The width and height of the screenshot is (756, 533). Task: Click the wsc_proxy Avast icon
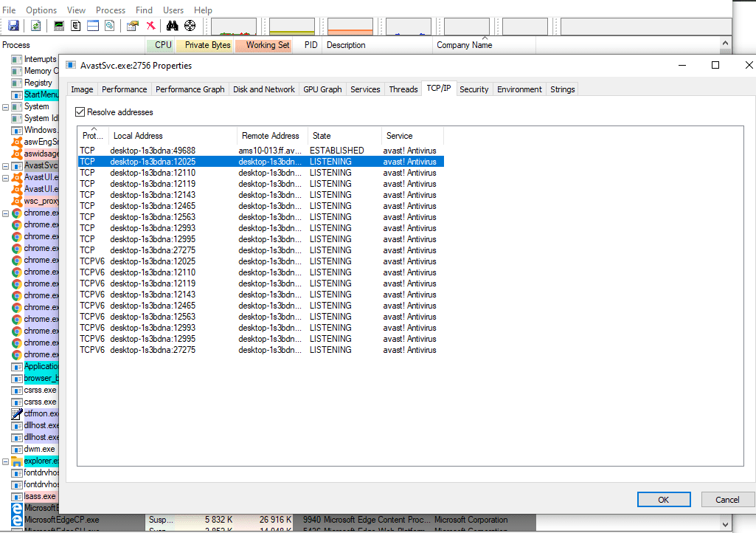pyautogui.click(x=17, y=201)
